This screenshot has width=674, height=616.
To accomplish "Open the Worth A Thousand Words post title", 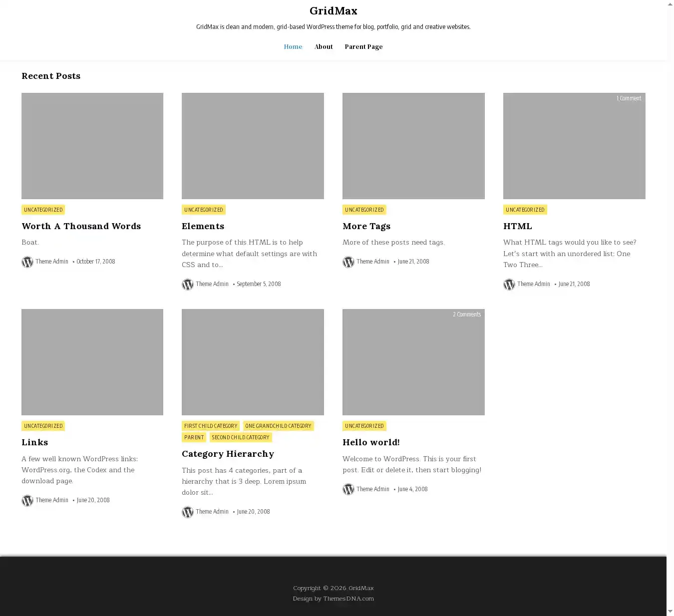I will point(81,226).
